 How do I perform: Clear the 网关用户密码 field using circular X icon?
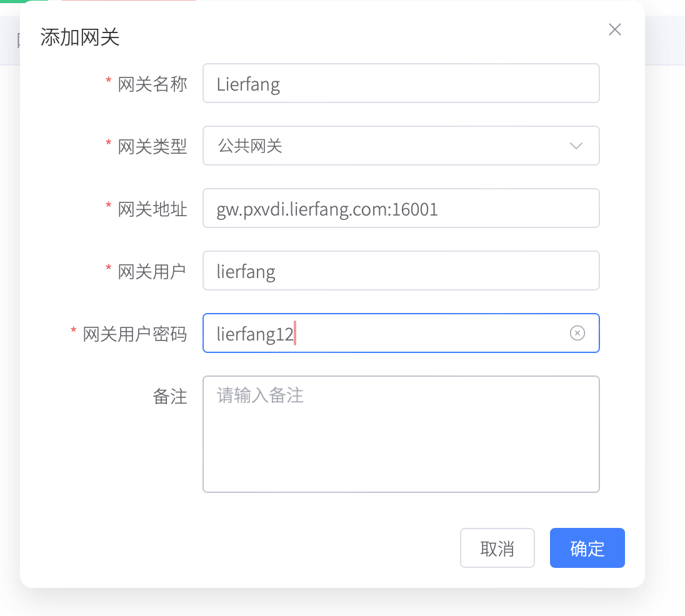(x=577, y=333)
